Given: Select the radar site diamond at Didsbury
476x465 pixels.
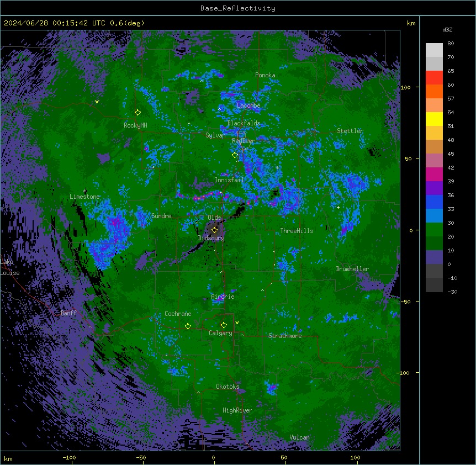Looking at the screenshot, I should [214, 230].
